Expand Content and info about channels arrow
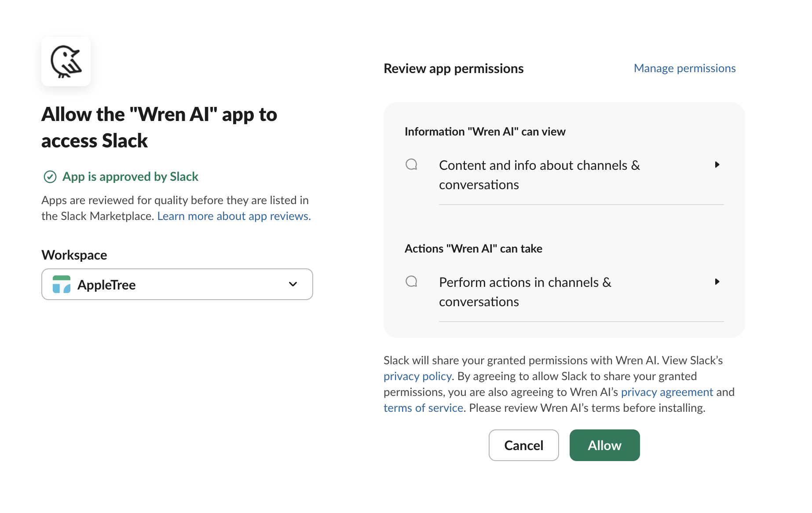The width and height of the screenshot is (812, 513). (717, 165)
